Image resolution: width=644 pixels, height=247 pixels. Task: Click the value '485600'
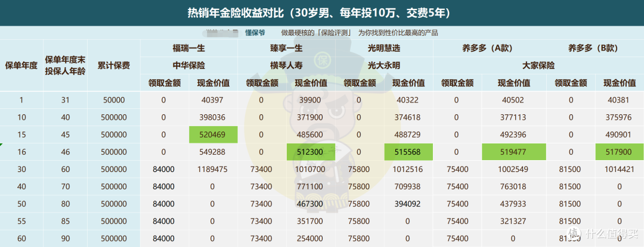point(311,135)
